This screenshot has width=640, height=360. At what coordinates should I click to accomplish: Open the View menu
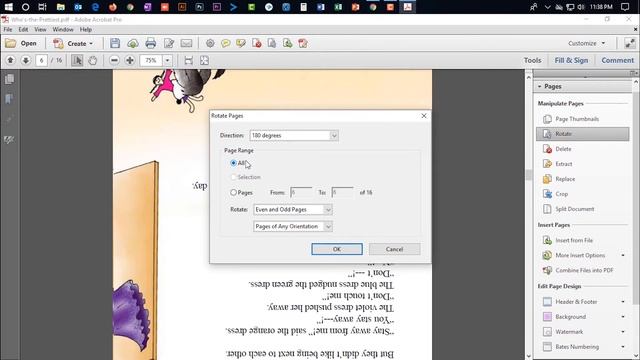tap(40, 29)
